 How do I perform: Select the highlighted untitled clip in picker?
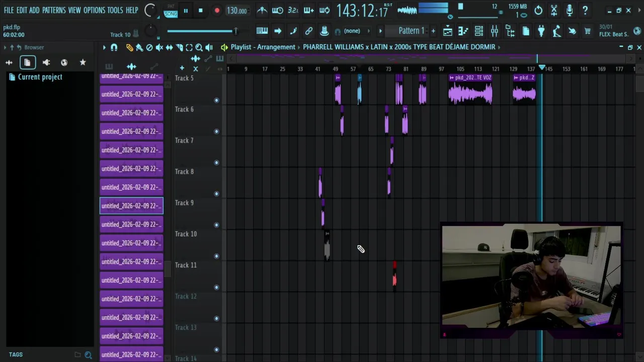(131, 206)
